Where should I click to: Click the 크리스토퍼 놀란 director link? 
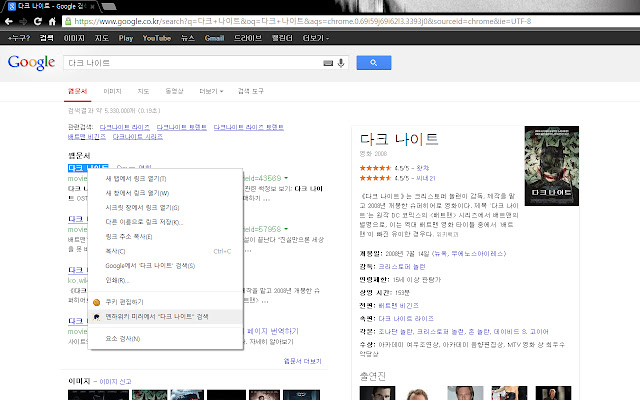(x=400, y=268)
